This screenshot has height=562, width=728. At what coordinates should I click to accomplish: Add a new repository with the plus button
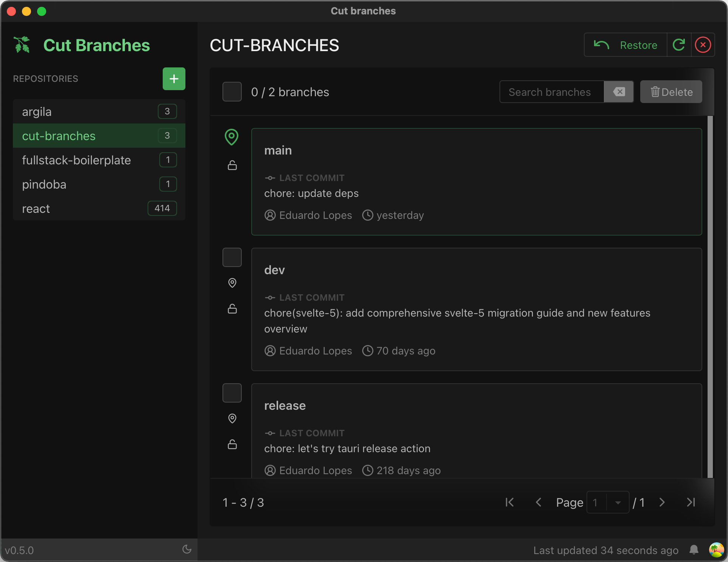[174, 78]
